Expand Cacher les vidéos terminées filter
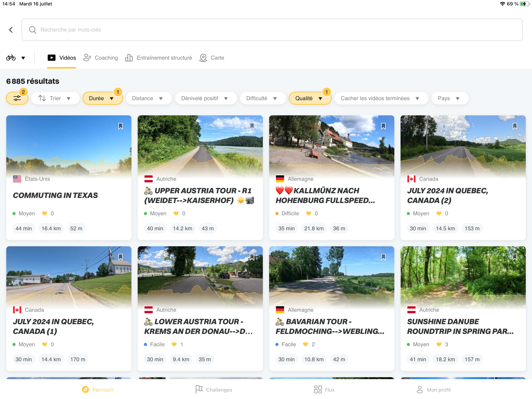This screenshot has height=399, width=532. (381, 98)
